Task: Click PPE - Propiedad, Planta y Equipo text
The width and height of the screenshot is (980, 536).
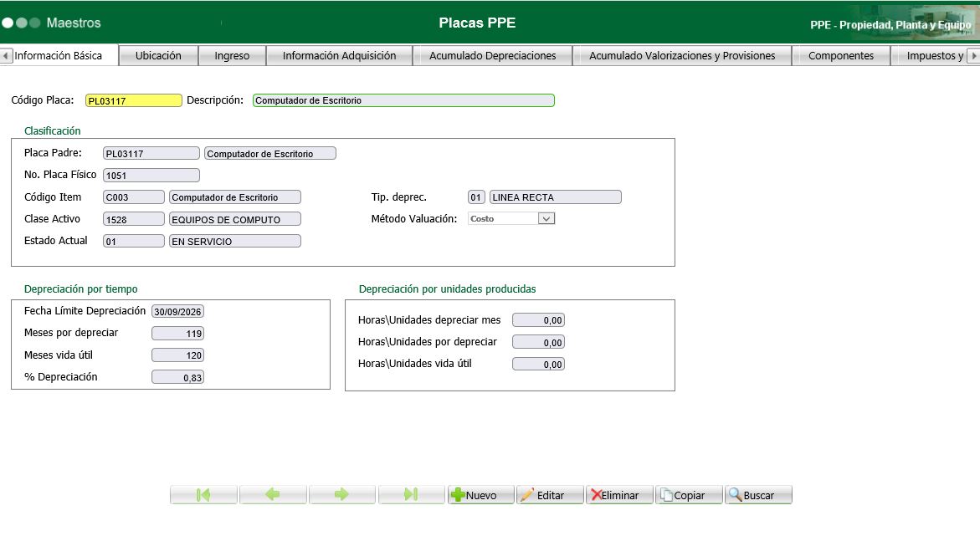Action: point(890,25)
